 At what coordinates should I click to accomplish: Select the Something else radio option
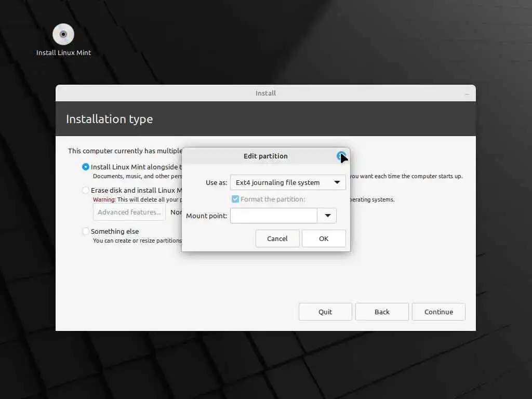point(86,231)
